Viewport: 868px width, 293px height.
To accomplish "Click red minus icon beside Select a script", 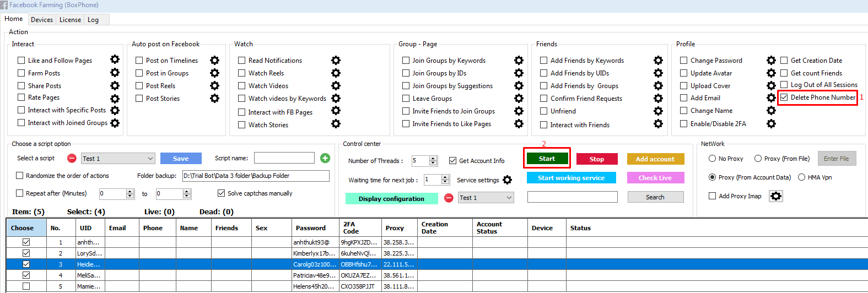I will coord(72,159).
